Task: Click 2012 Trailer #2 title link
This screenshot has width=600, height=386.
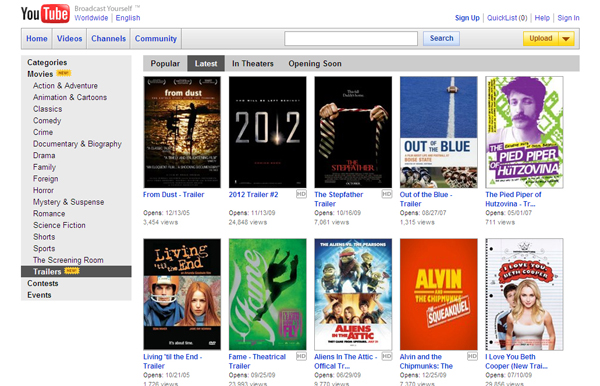Action: tap(253, 195)
